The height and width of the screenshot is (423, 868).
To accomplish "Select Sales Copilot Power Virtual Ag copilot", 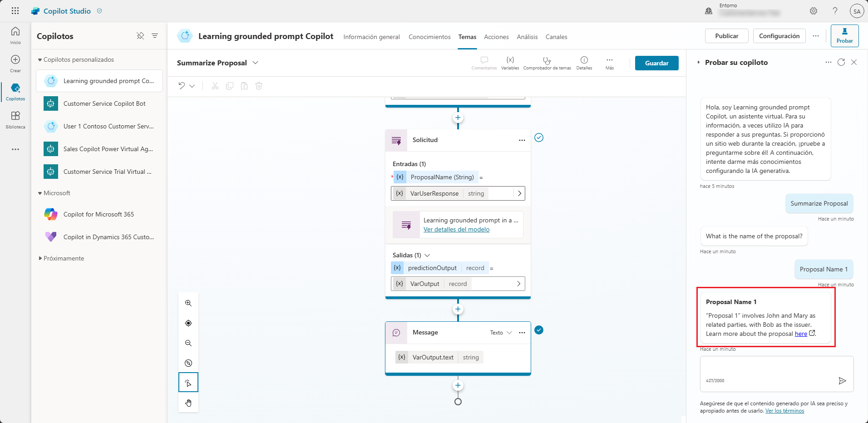I will (x=99, y=149).
